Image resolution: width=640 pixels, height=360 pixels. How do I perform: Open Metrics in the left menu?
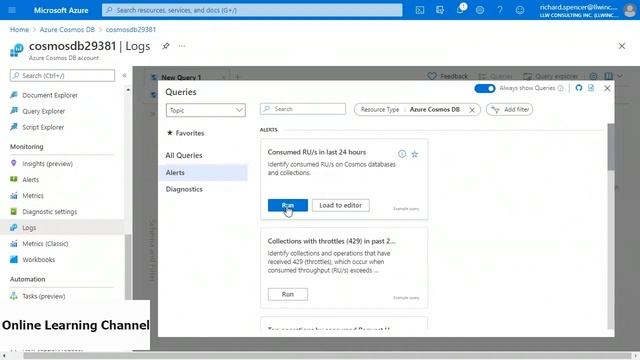(x=33, y=196)
